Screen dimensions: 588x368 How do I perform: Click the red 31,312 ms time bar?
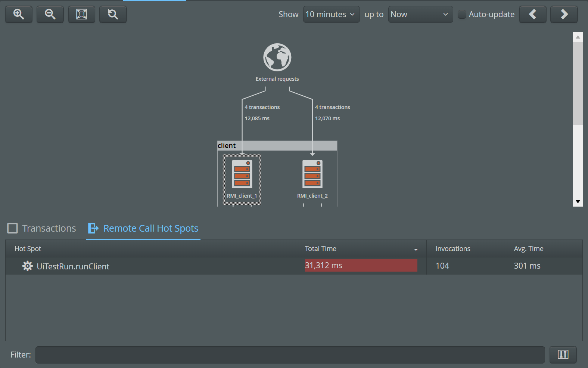(361, 266)
